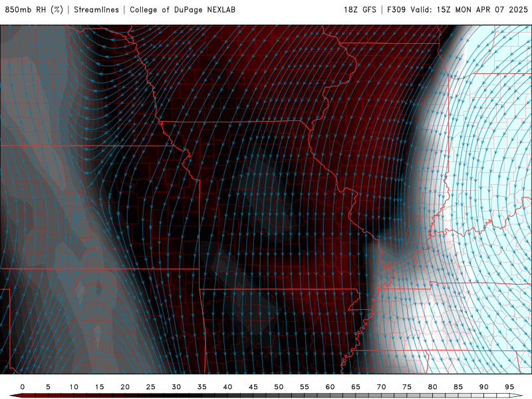Click the "55" color scale label
The height and width of the screenshot is (399, 532).
point(305,387)
